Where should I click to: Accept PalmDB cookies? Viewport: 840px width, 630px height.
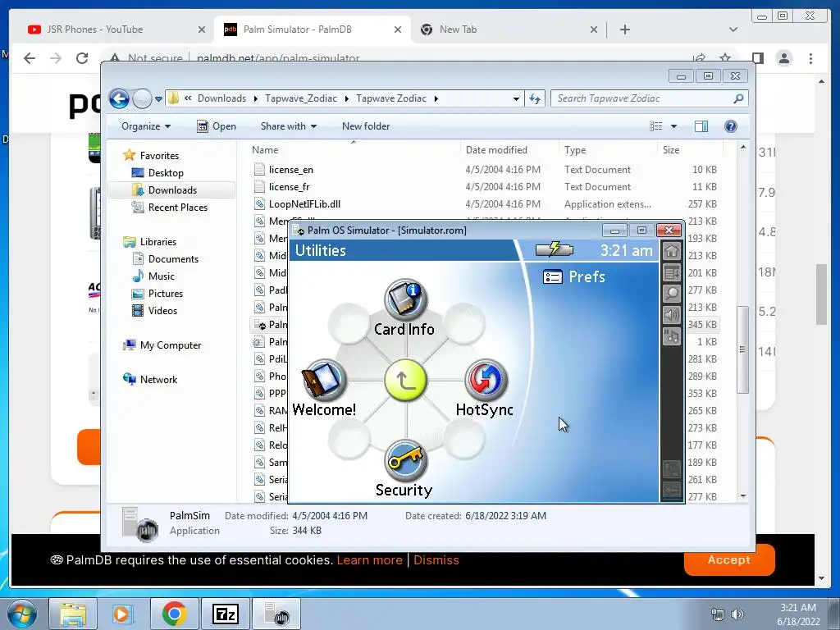point(729,559)
